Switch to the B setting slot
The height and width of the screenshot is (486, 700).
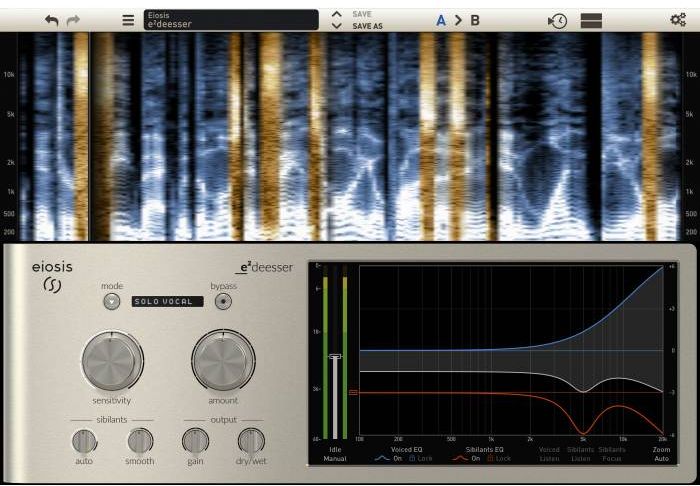tap(475, 21)
